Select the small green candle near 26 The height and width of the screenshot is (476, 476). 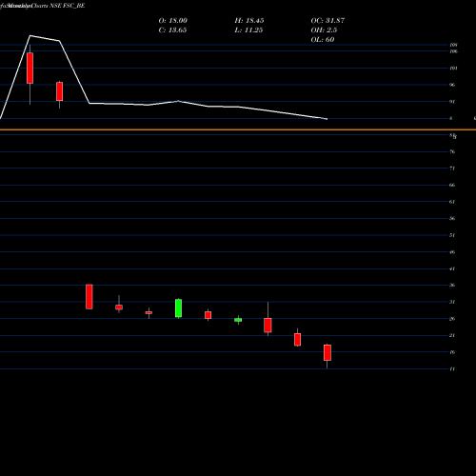[x=238, y=320]
